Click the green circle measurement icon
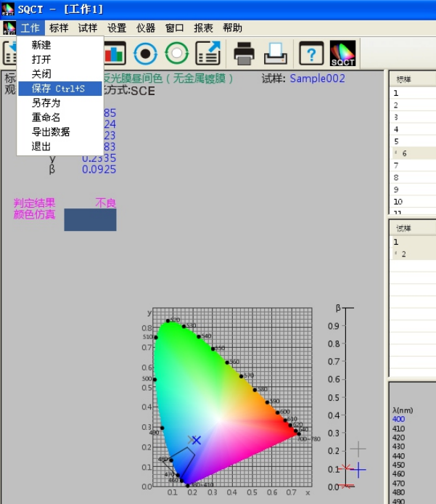Screen dimensions: 436x504 coord(176,53)
